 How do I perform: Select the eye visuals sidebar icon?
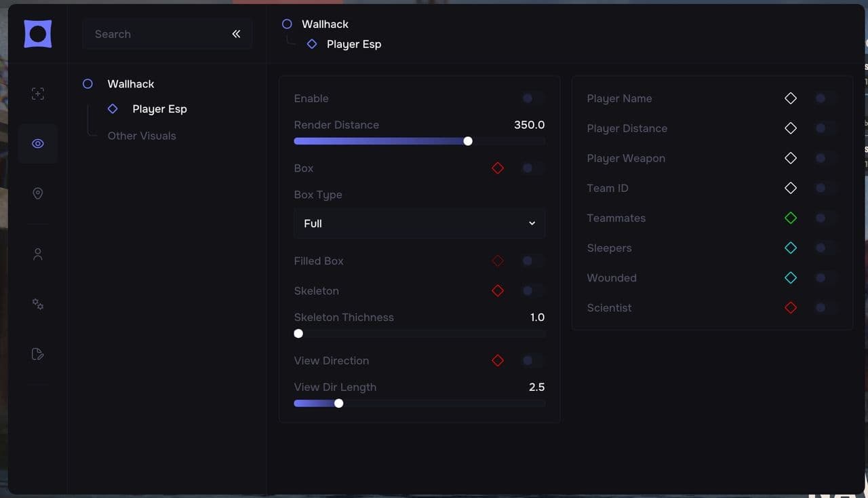coord(38,144)
